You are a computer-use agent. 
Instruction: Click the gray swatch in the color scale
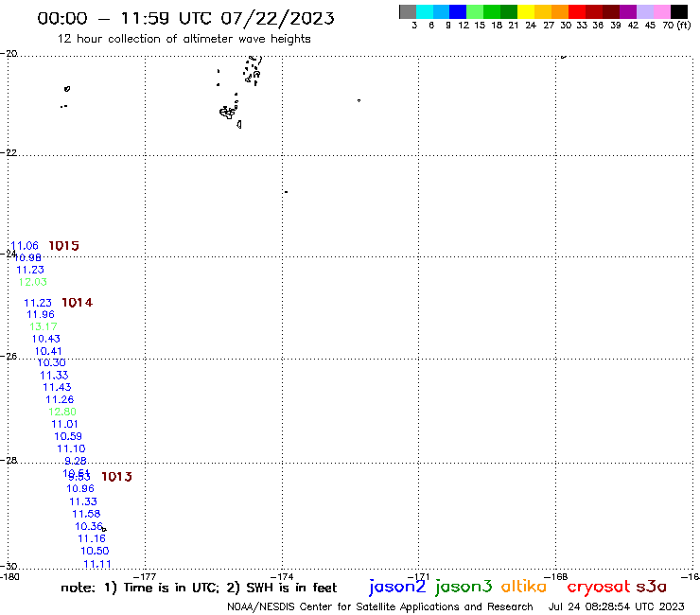(x=408, y=11)
